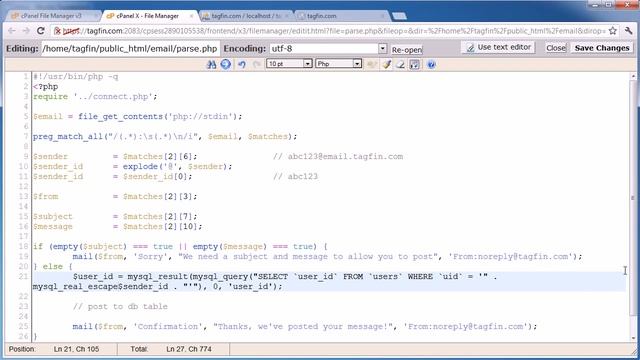Image resolution: width=640 pixels, height=360 pixels.
Task: Click the Search (binoculars) toolbar icon
Action: tap(211, 64)
